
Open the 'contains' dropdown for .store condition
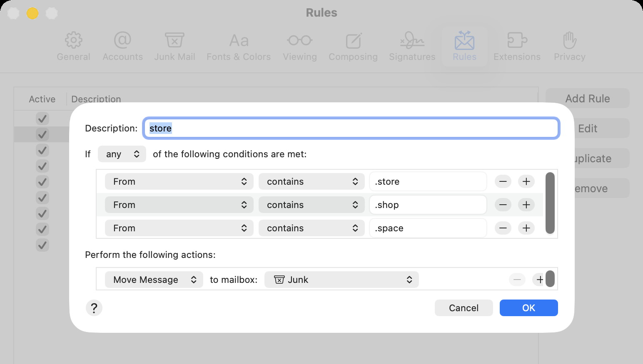(x=311, y=181)
